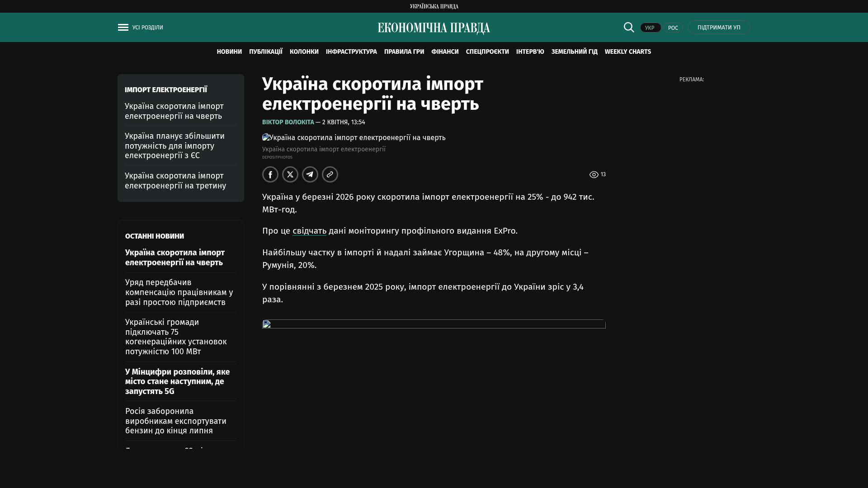Switch language to РОС
Viewport: 868px width, 488px height.
(673, 28)
